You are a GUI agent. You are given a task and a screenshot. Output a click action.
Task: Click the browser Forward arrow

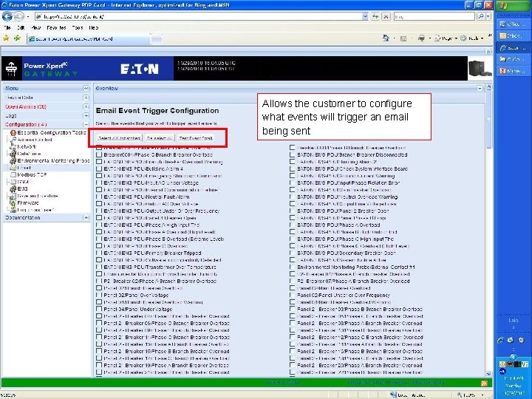pyautogui.click(x=18, y=16)
